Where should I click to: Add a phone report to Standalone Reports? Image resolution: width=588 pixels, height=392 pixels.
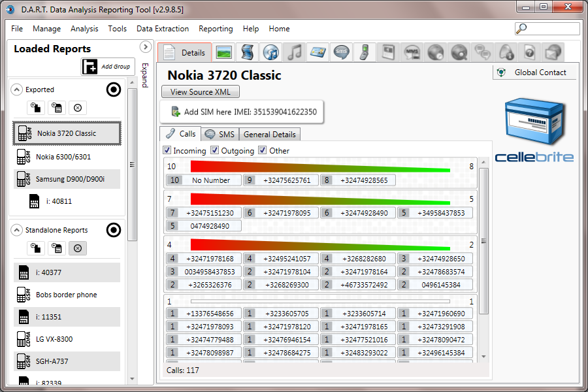36,248
